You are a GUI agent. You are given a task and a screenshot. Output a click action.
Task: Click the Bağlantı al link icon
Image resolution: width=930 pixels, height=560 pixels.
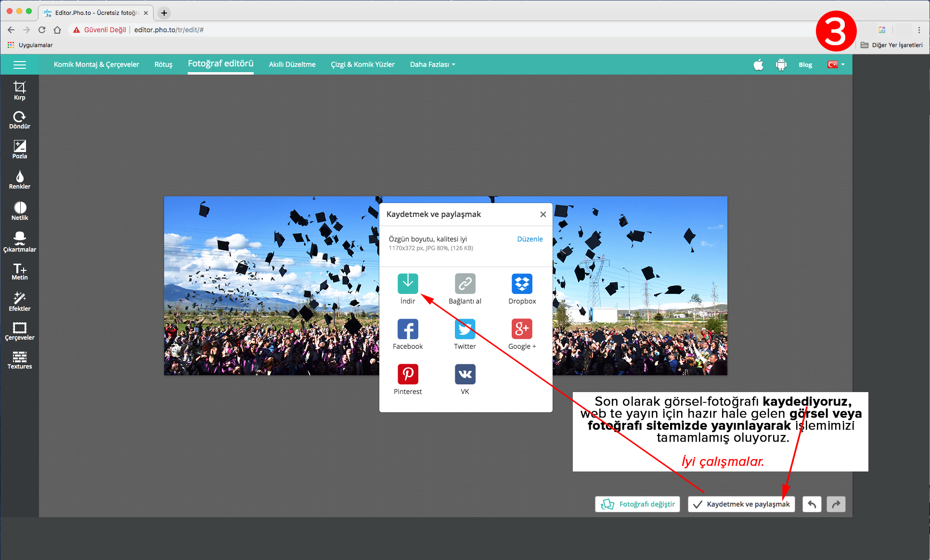pyautogui.click(x=465, y=284)
